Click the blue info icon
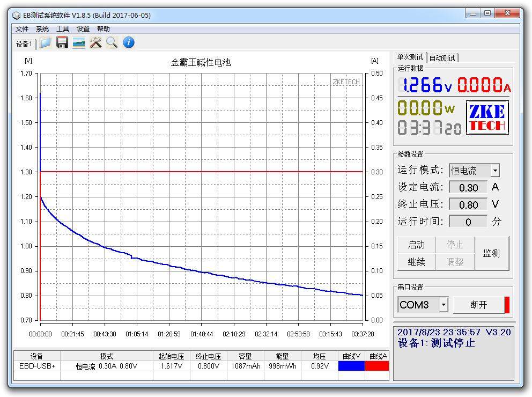This screenshot has height=397, width=532. click(129, 43)
